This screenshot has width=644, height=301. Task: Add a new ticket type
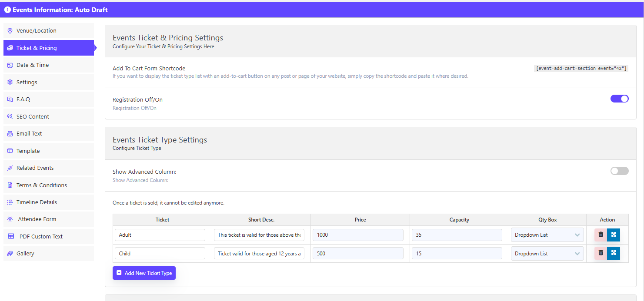[144, 273]
